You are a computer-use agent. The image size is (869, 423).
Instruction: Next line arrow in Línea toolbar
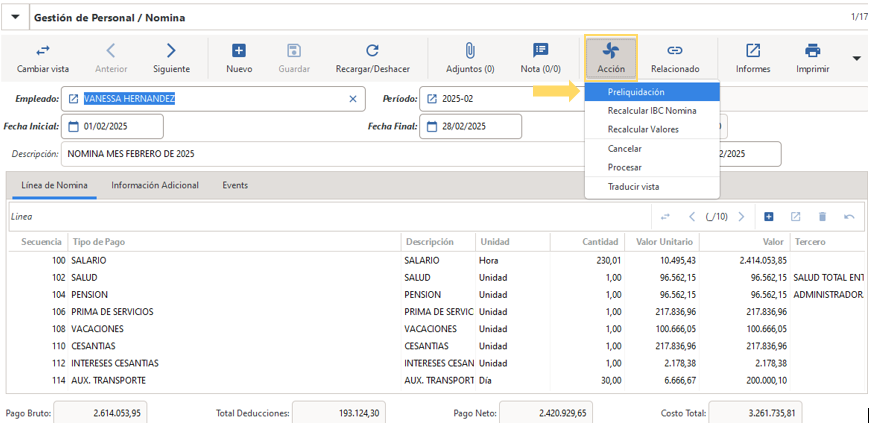[x=741, y=217]
